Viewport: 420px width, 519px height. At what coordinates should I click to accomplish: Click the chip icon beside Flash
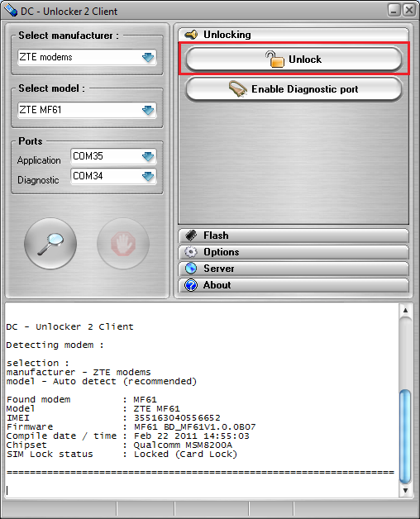coord(191,236)
